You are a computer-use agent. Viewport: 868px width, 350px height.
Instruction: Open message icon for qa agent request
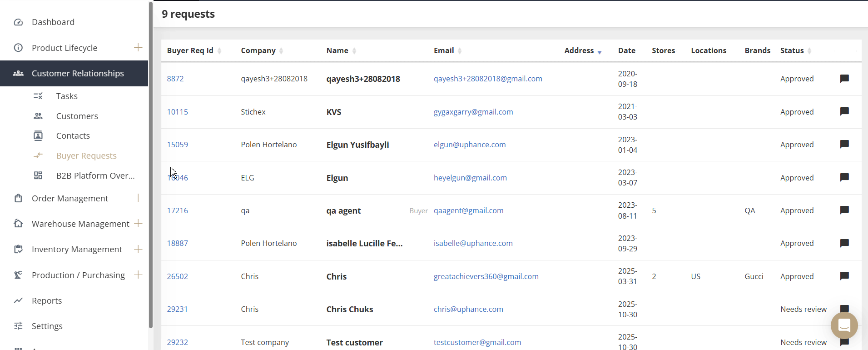click(844, 210)
